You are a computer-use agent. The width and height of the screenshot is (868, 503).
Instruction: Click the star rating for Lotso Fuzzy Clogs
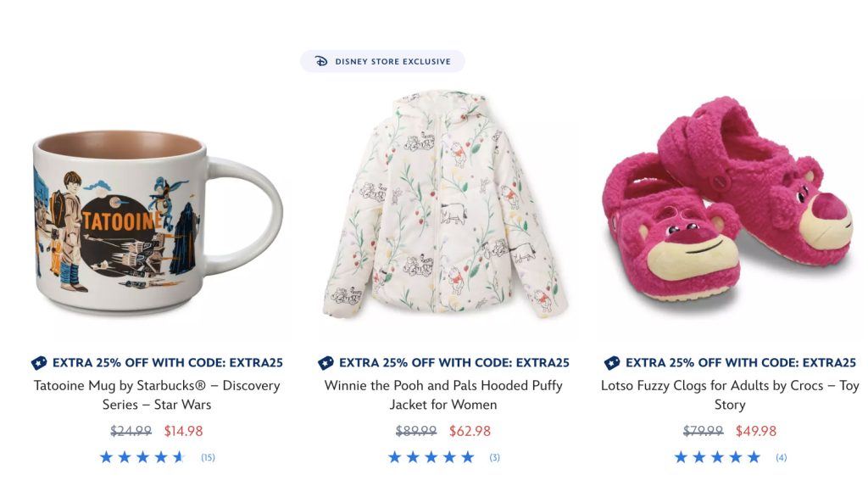point(717,457)
